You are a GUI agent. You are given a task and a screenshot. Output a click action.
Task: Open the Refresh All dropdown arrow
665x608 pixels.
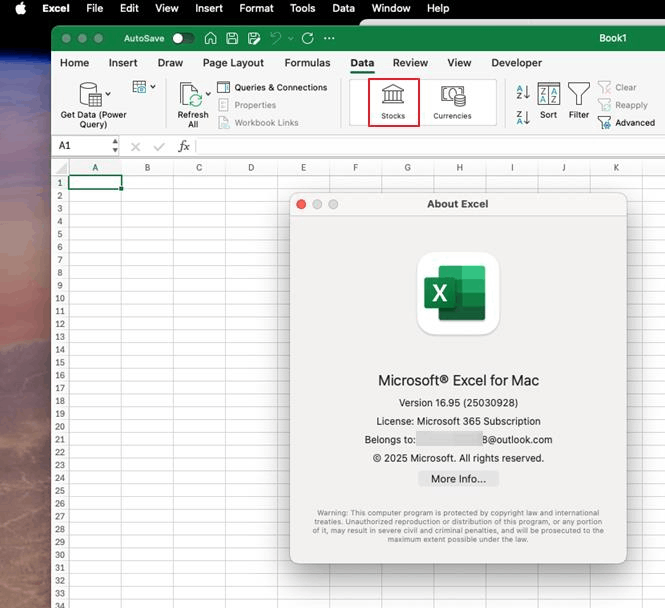[208, 95]
